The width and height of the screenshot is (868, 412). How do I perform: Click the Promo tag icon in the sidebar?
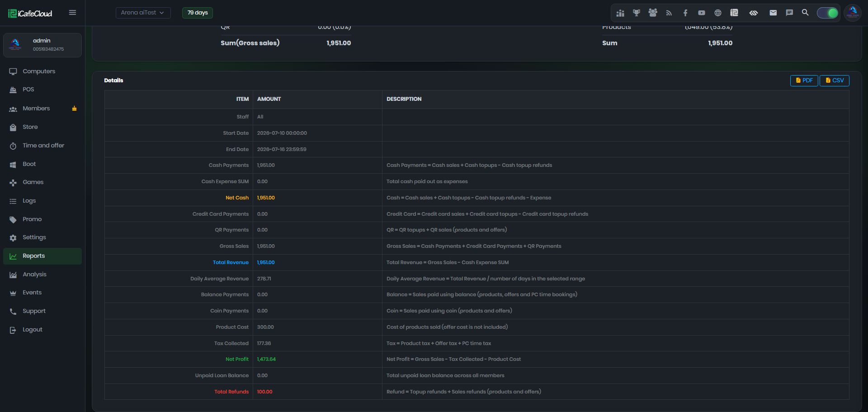pyautogui.click(x=13, y=219)
